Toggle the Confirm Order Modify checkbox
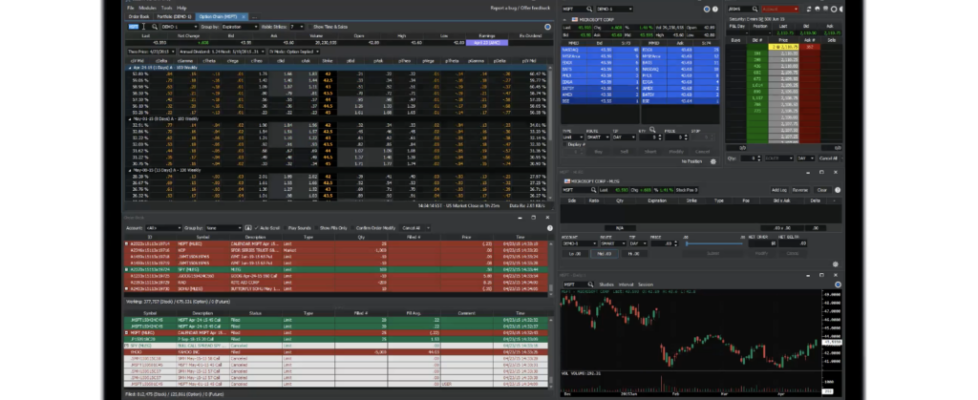This screenshot has height=400, width=978. [352, 228]
